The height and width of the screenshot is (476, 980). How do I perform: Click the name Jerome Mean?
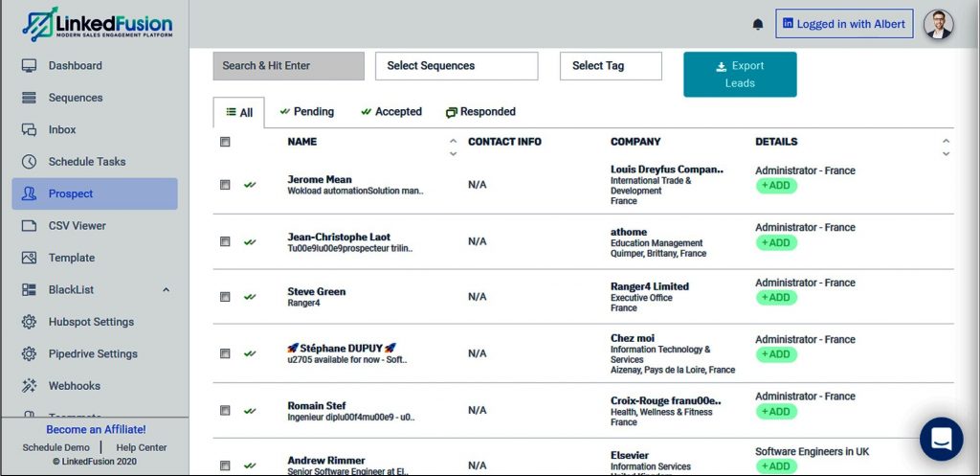tap(320, 179)
